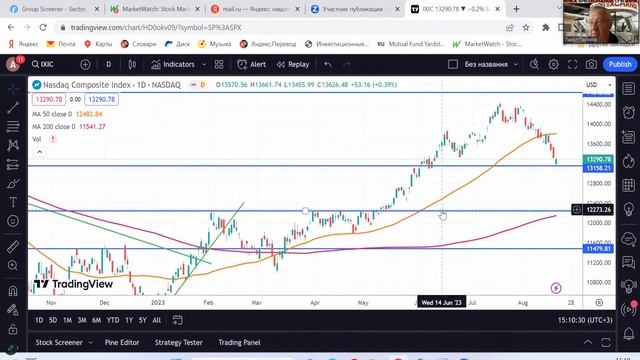Image resolution: width=640 pixels, height=360 pixels.
Task: Undo the last chart action
Action: tap(327, 64)
